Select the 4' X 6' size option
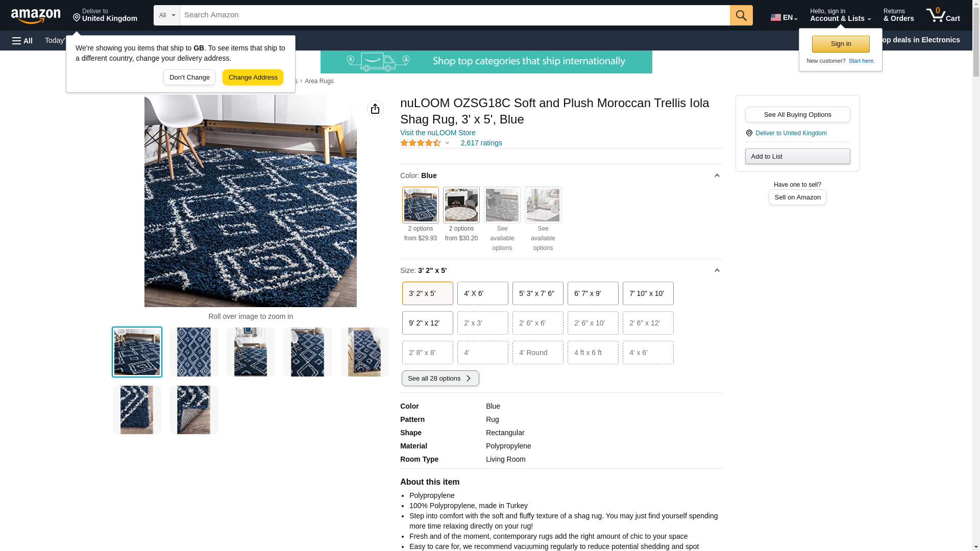 click(x=483, y=293)
